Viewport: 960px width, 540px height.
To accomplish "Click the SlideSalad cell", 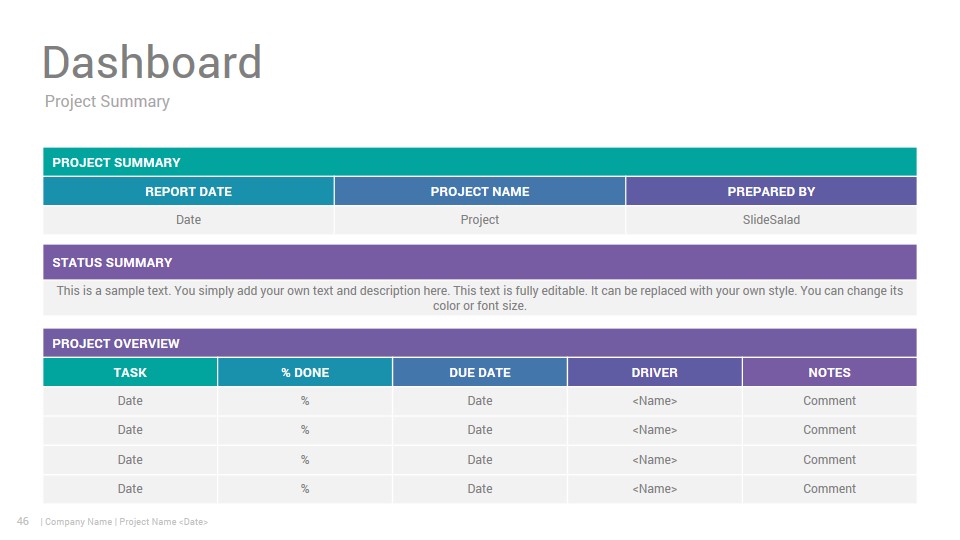I will click(x=771, y=220).
